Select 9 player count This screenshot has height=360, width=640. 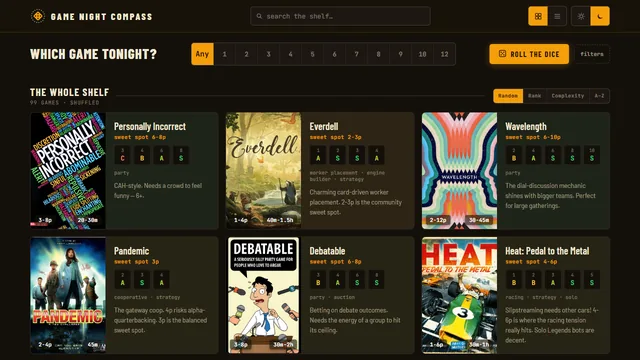point(400,54)
